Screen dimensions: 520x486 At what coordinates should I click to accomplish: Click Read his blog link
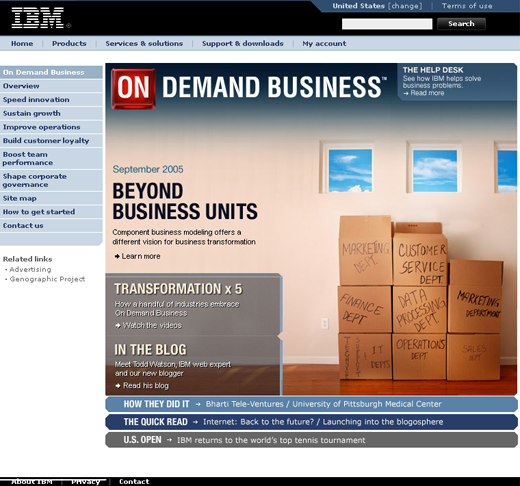click(142, 386)
